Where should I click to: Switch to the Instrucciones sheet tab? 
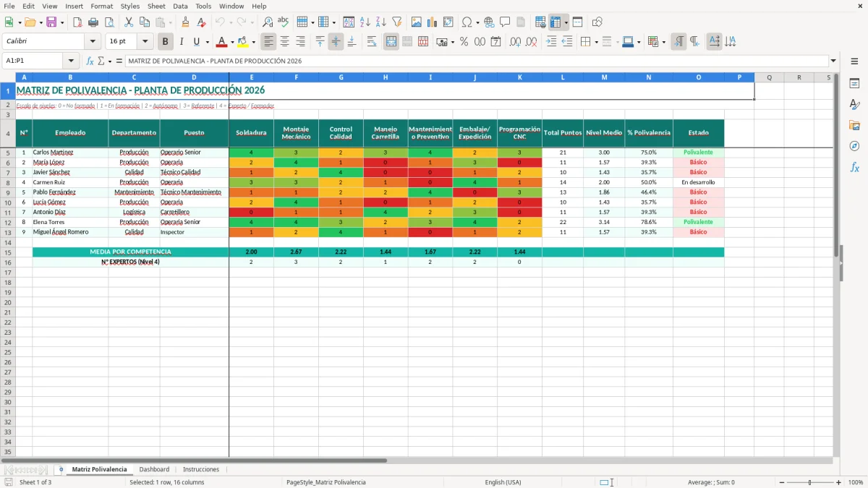(x=201, y=469)
